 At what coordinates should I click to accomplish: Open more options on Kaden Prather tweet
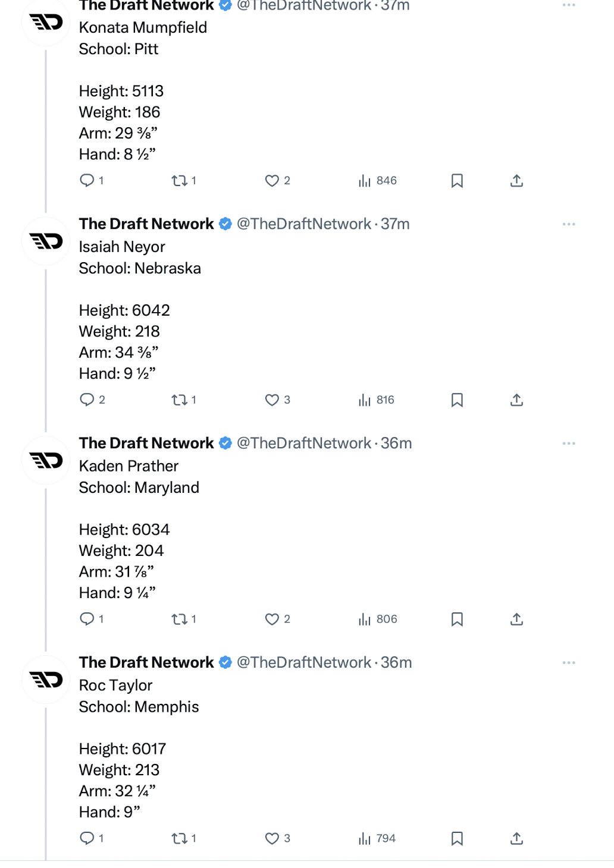(568, 444)
